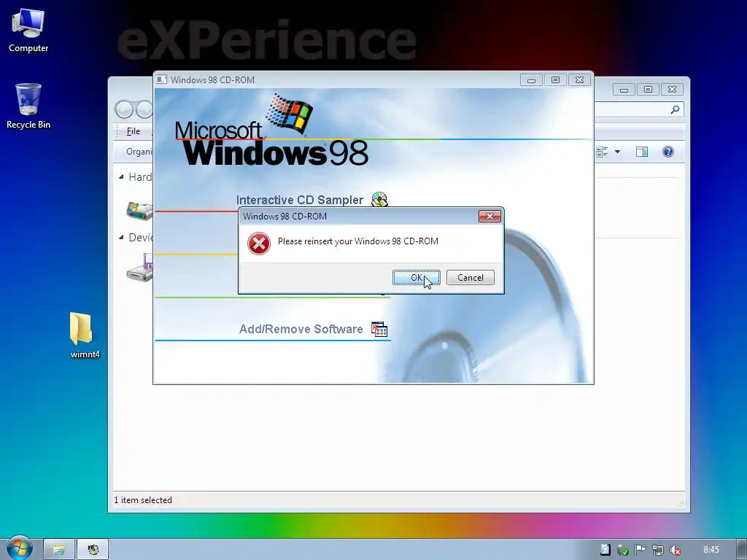This screenshot has height=560, width=747.
Task: Open the Organize menu in the Explorer window
Action: (x=139, y=152)
